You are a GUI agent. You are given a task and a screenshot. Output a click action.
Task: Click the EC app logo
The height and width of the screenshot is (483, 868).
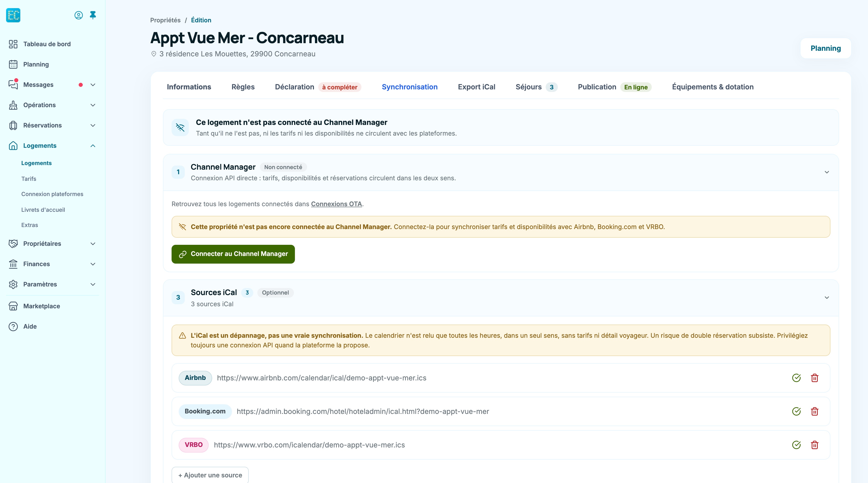[13, 15]
